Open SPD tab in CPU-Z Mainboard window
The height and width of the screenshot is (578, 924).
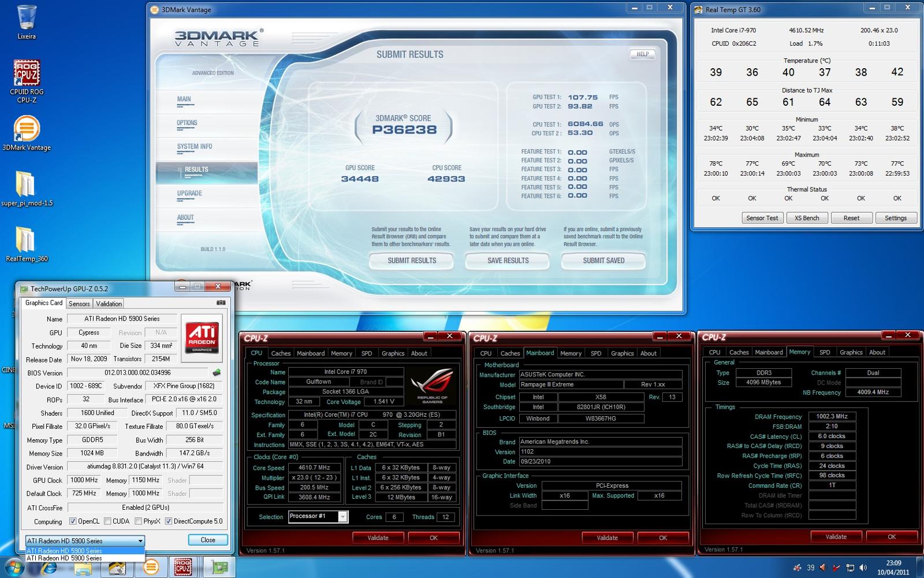(x=596, y=353)
